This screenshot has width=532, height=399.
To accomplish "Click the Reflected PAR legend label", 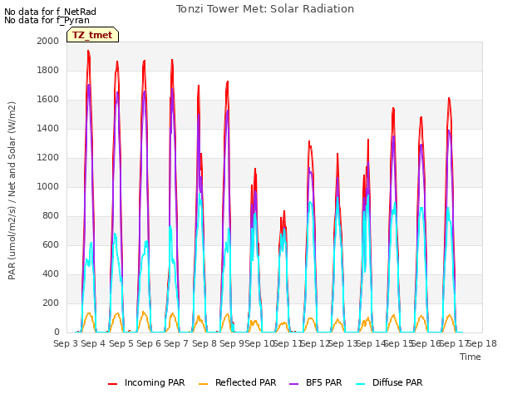I will click(x=246, y=382).
